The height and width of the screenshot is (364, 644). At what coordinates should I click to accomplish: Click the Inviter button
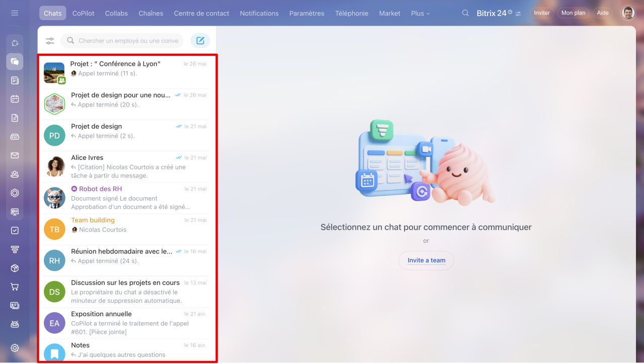coord(542,13)
